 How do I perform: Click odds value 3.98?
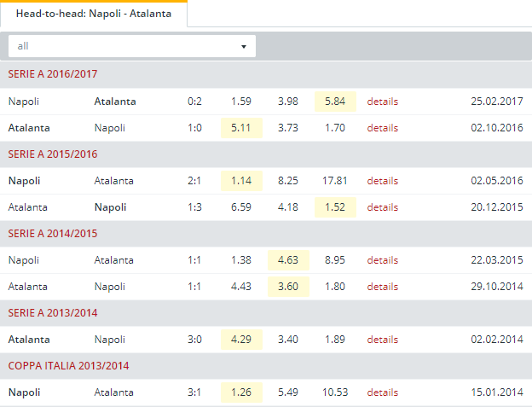point(288,102)
